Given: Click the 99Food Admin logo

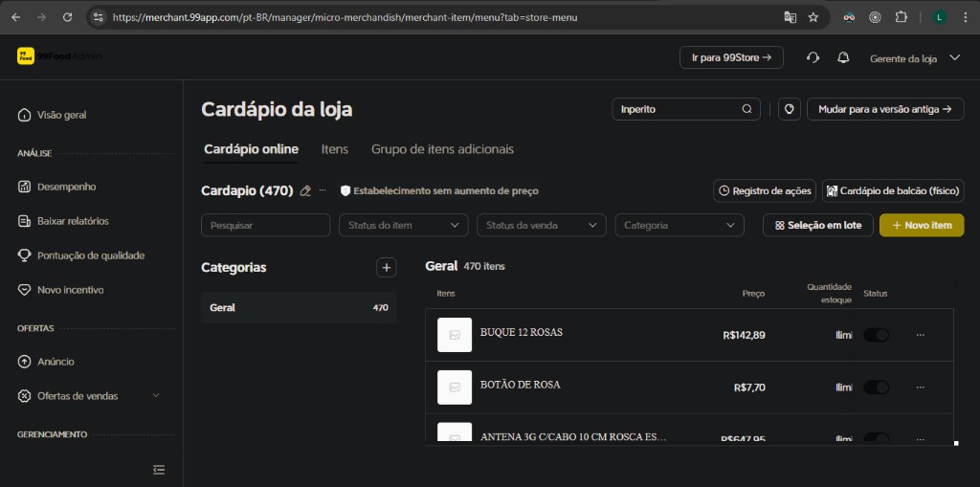Looking at the screenshot, I should pyautogui.click(x=58, y=56).
